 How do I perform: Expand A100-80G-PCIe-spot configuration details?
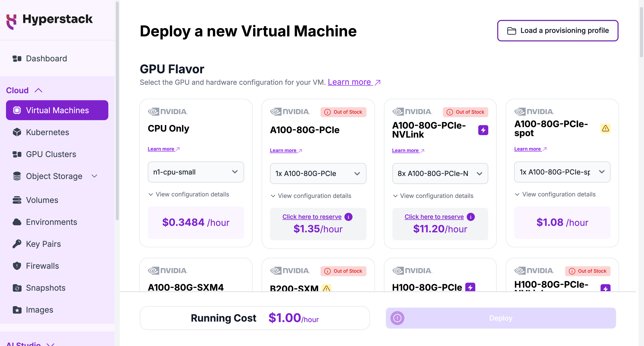tap(555, 194)
